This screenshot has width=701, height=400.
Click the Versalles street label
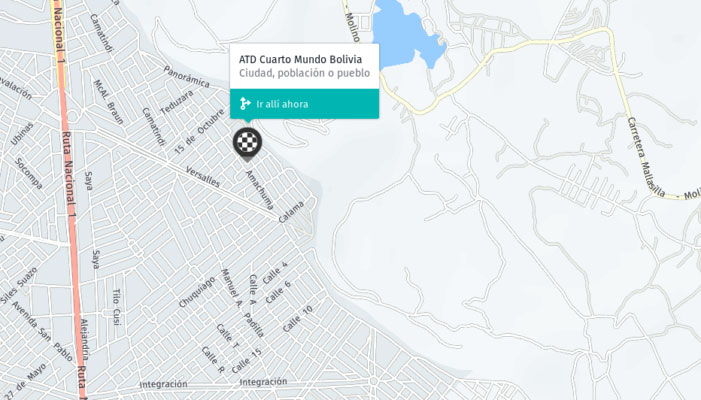pyautogui.click(x=203, y=177)
